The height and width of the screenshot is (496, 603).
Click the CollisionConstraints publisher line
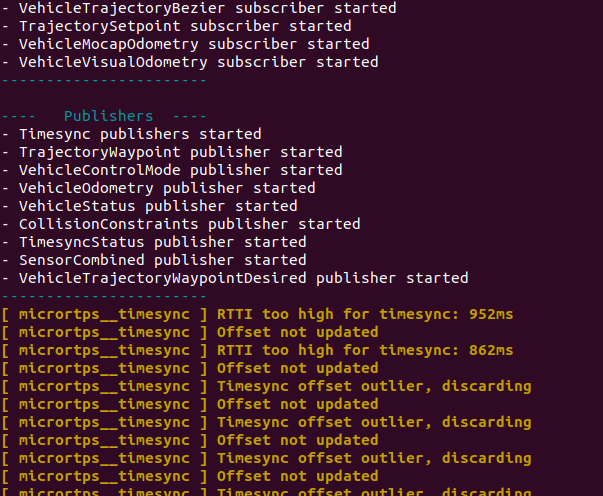pos(189,224)
